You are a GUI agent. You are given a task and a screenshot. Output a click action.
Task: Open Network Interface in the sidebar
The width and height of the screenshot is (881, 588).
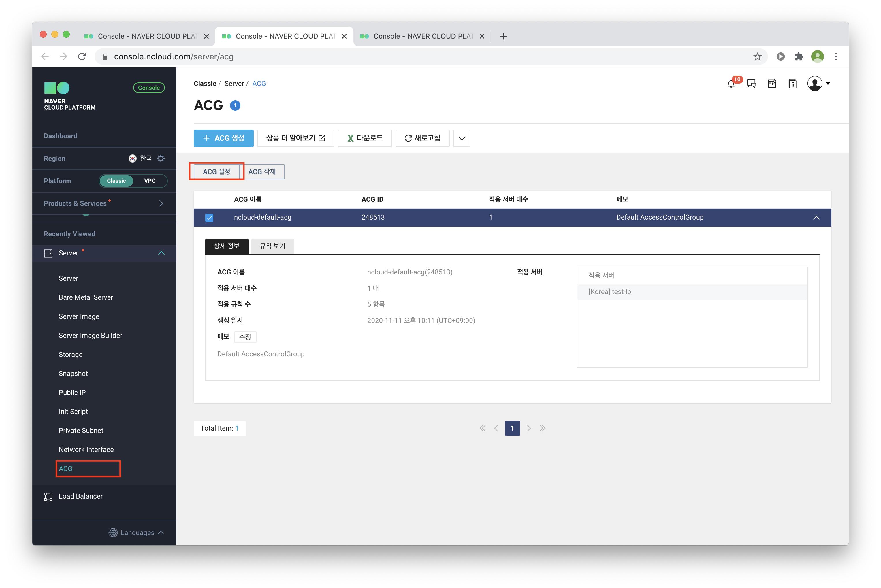click(86, 450)
